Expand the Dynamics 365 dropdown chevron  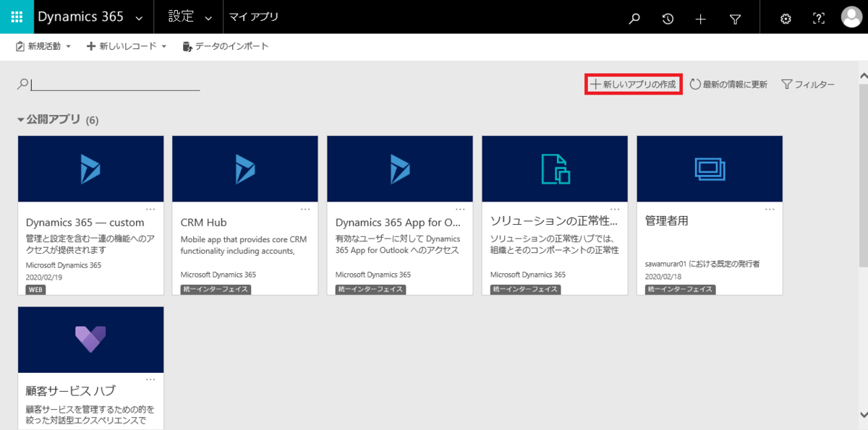(139, 18)
